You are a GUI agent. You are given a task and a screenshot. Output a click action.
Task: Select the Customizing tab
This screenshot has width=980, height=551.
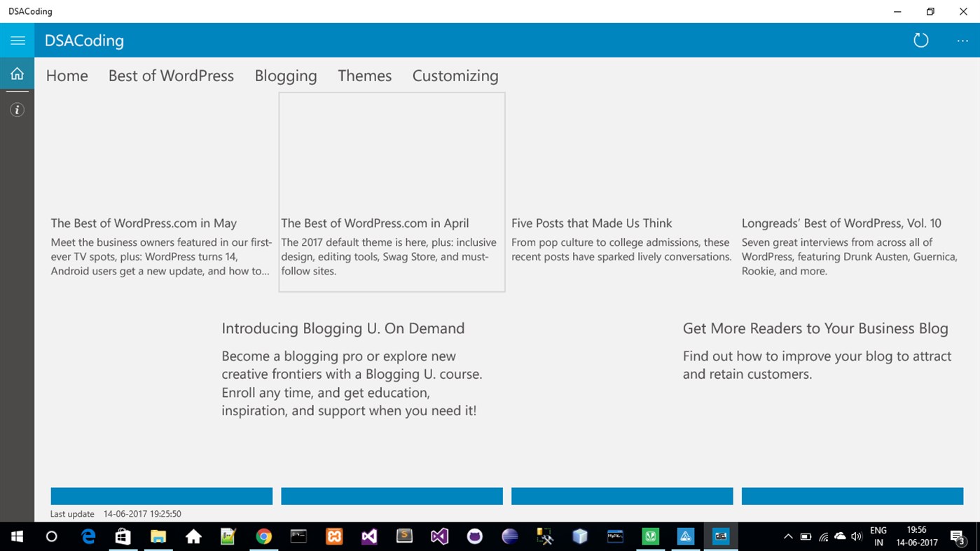click(455, 76)
